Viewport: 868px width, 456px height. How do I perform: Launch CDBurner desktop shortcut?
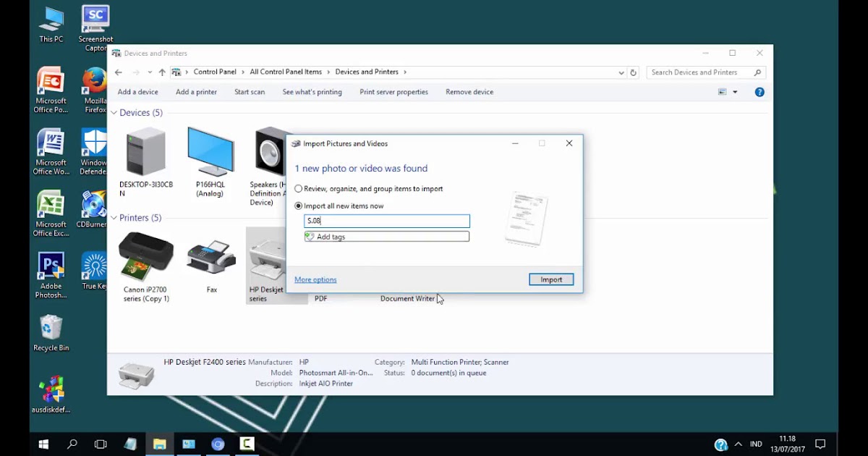click(x=93, y=210)
